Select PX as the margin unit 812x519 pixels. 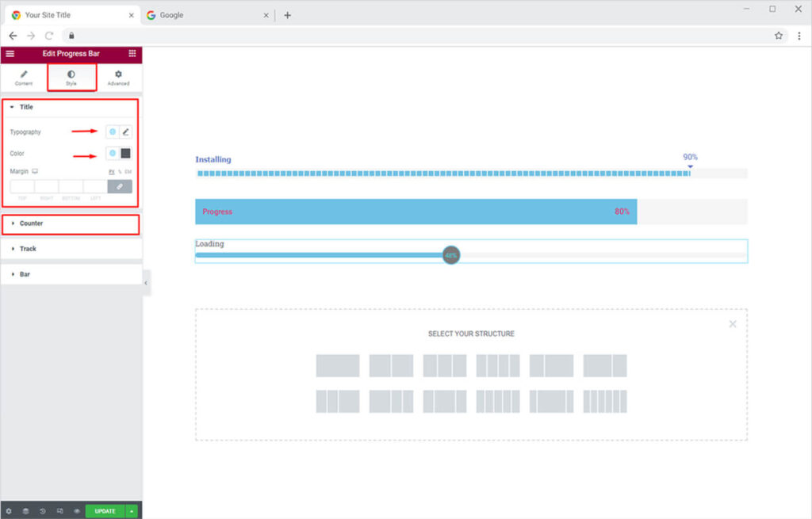click(x=112, y=171)
